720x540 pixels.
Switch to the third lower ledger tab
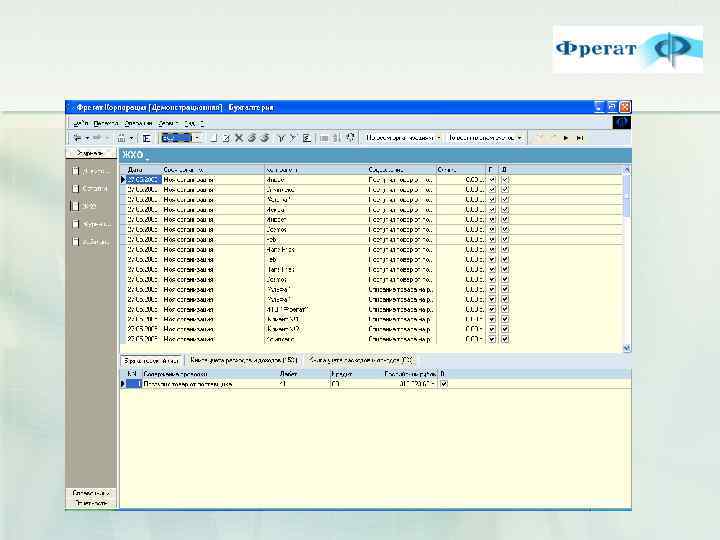360,360
